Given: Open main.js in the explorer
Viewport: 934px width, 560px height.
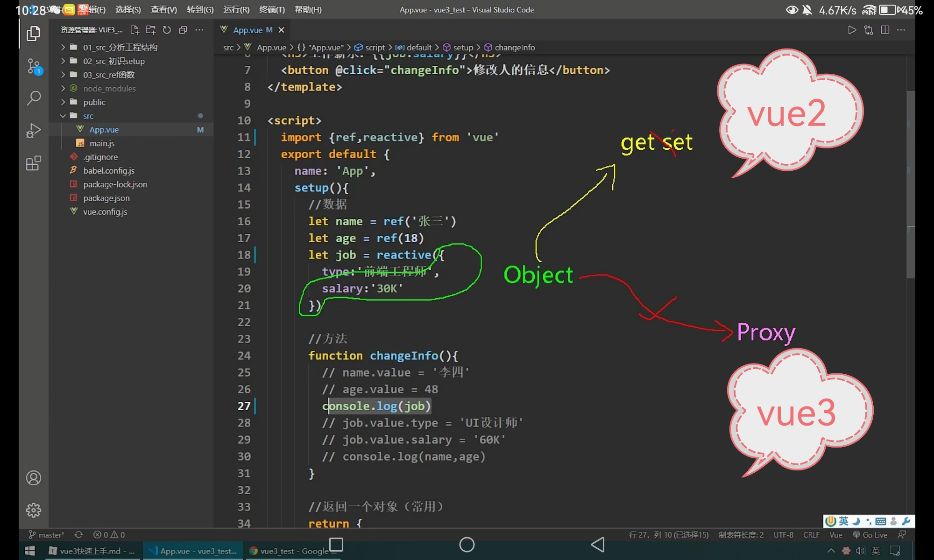Looking at the screenshot, I should [x=102, y=143].
